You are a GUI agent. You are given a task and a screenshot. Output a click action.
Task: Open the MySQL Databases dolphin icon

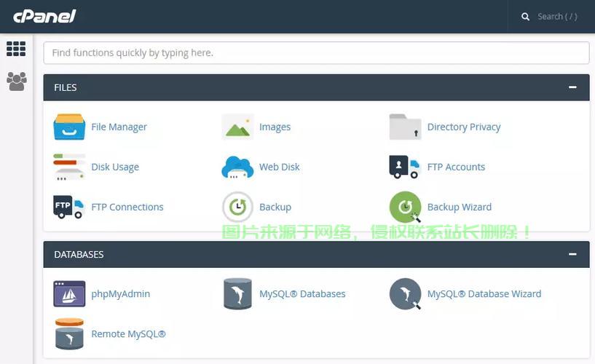pos(237,294)
